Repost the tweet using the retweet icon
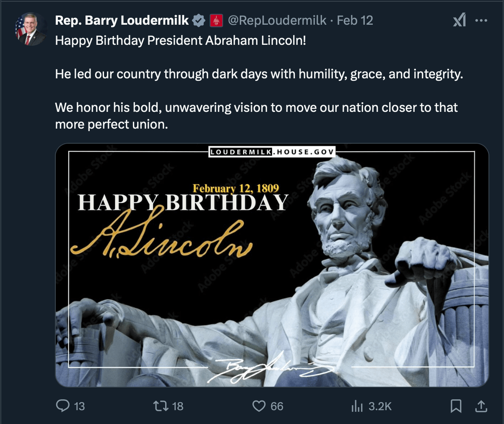Viewport: 504px width, 424px height. click(161, 406)
